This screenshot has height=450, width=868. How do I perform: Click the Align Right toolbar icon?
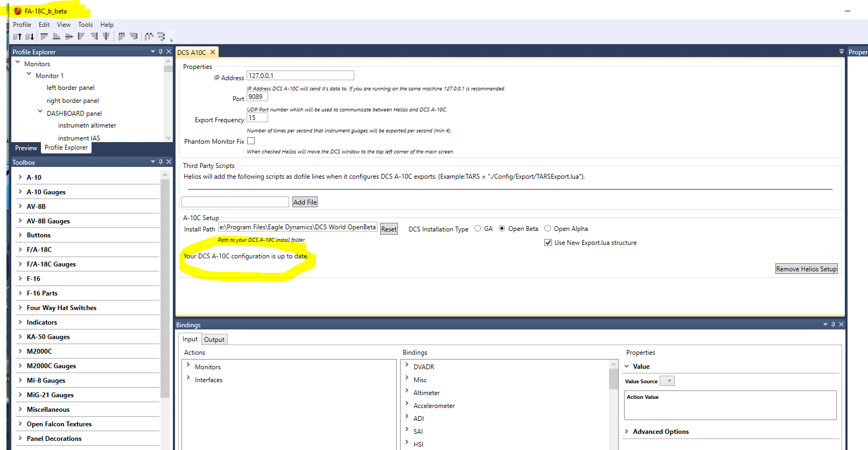point(94,37)
